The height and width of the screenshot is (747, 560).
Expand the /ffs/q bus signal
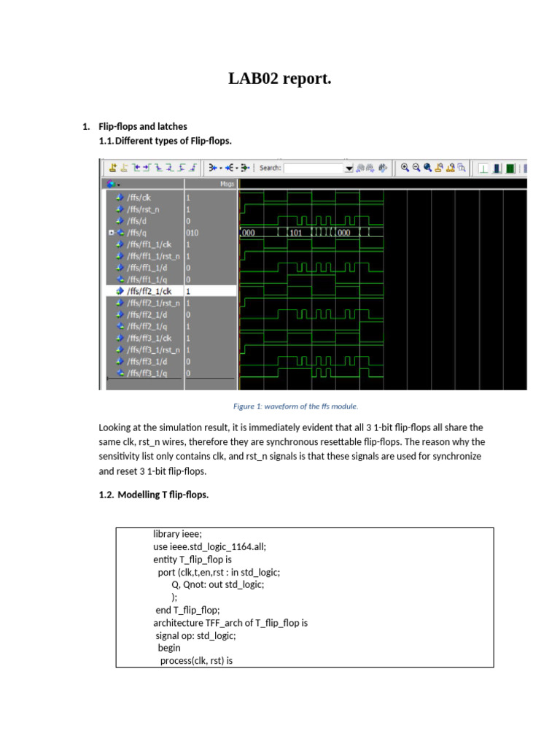click(x=111, y=233)
